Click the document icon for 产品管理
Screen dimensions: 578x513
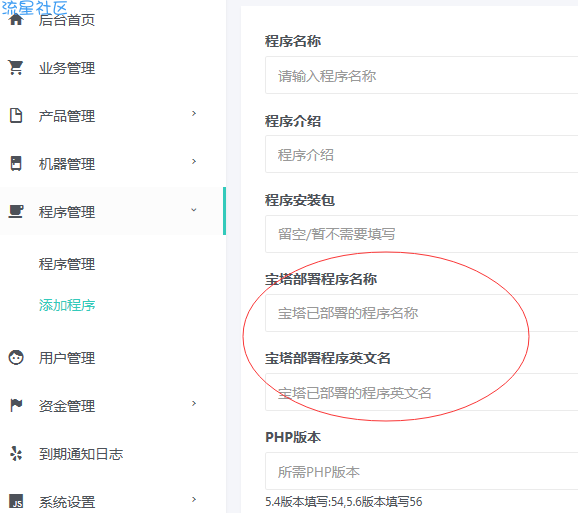click(x=16, y=115)
